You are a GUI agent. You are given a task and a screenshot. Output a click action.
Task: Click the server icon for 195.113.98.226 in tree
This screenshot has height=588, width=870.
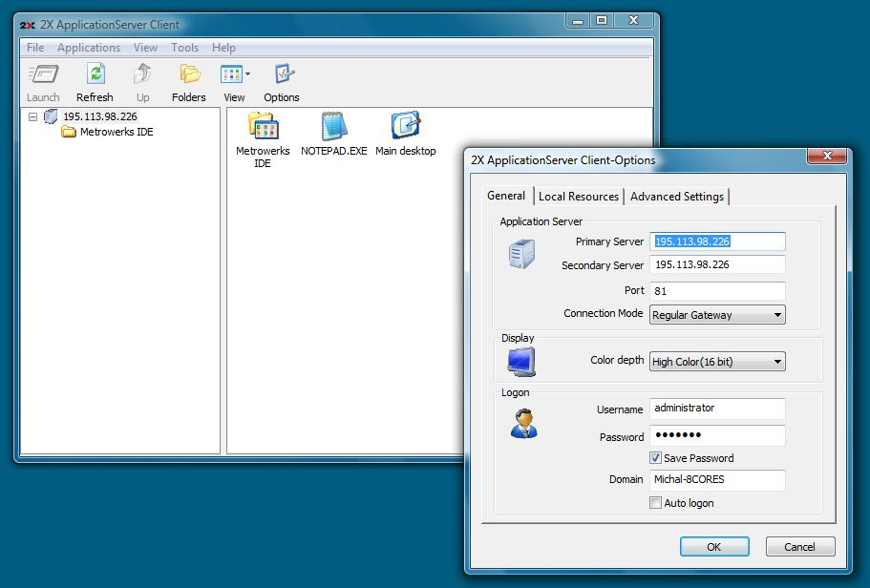click(x=51, y=116)
